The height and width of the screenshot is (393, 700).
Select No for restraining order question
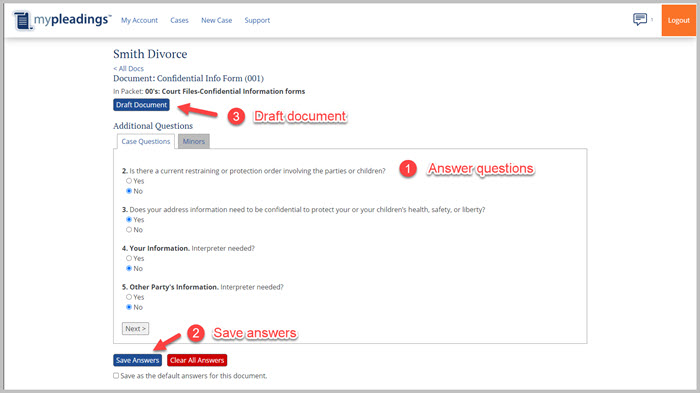pyautogui.click(x=129, y=191)
